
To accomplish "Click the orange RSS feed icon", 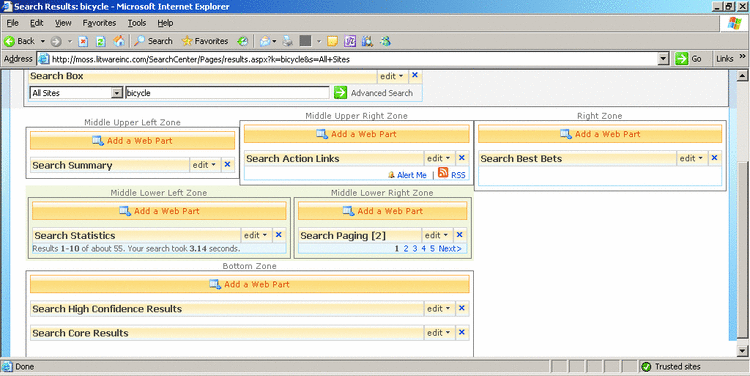I will [x=443, y=173].
